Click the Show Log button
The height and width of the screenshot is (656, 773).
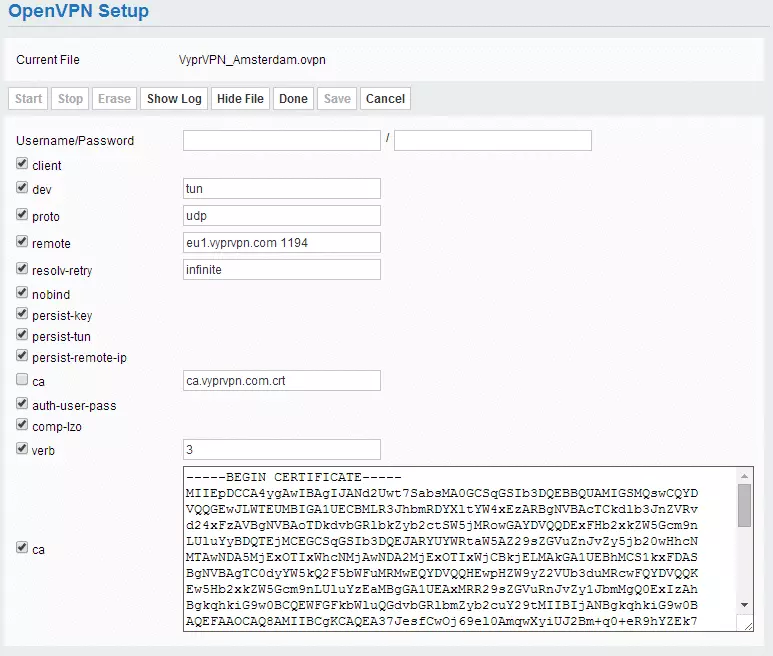click(x=174, y=99)
